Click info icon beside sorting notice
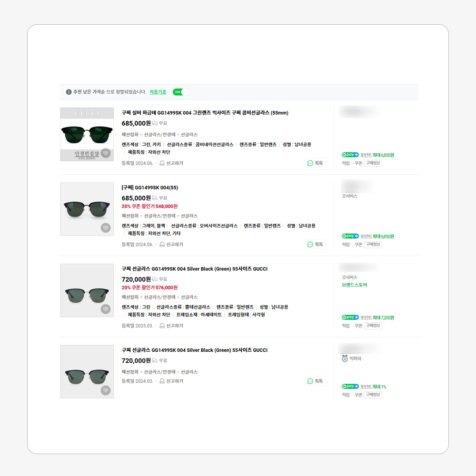476x476 pixels. pos(69,92)
